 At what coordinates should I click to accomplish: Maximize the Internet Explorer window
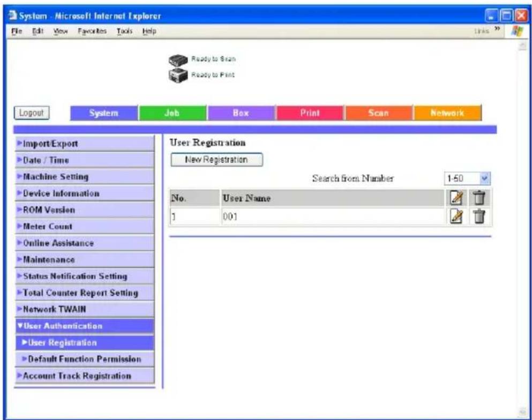click(507, 16)
